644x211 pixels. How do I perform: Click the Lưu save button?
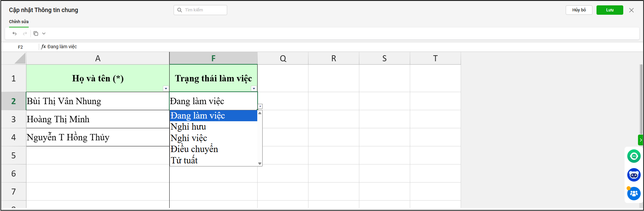pos(610,10)
